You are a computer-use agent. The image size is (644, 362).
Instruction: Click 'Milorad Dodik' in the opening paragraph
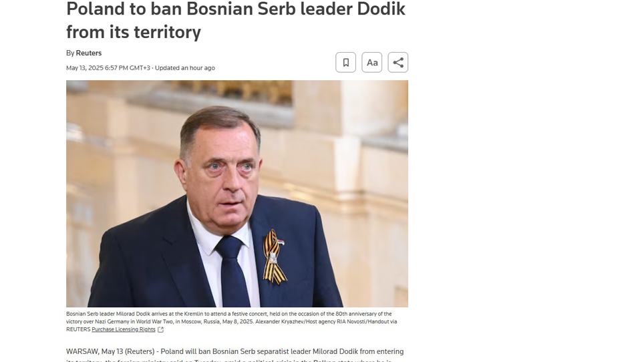click(x=336, y=351)
